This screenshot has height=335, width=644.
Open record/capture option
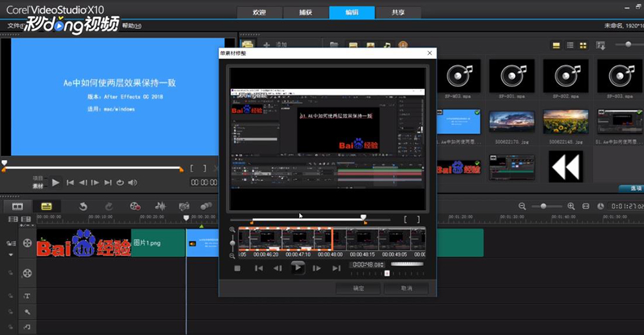[x=135, y=206]
